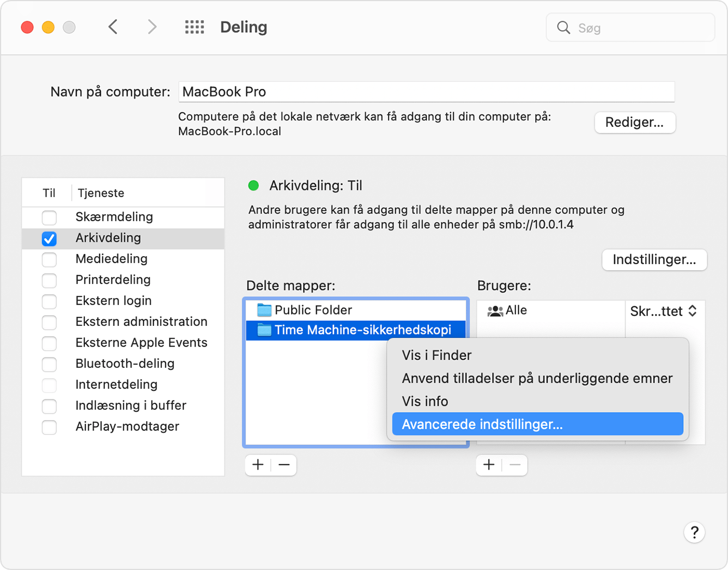Click the add (+) icon under Brugere

pos(488,465)
